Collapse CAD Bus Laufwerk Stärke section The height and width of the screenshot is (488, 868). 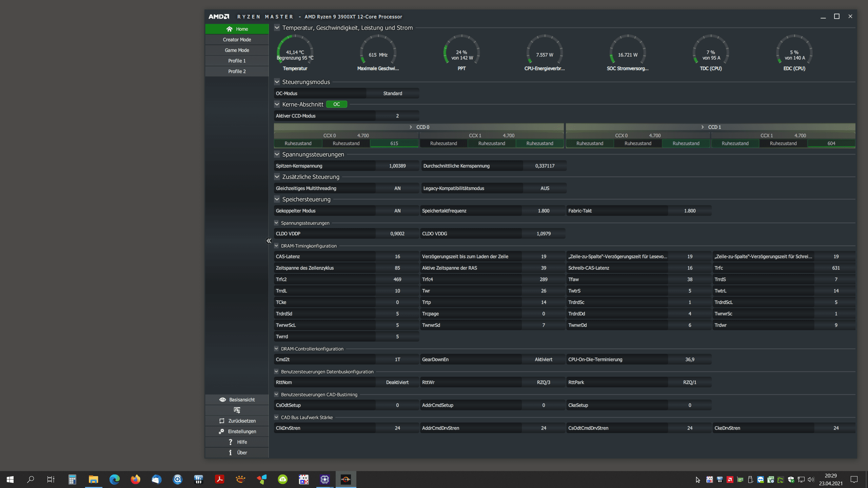point(276,417)
